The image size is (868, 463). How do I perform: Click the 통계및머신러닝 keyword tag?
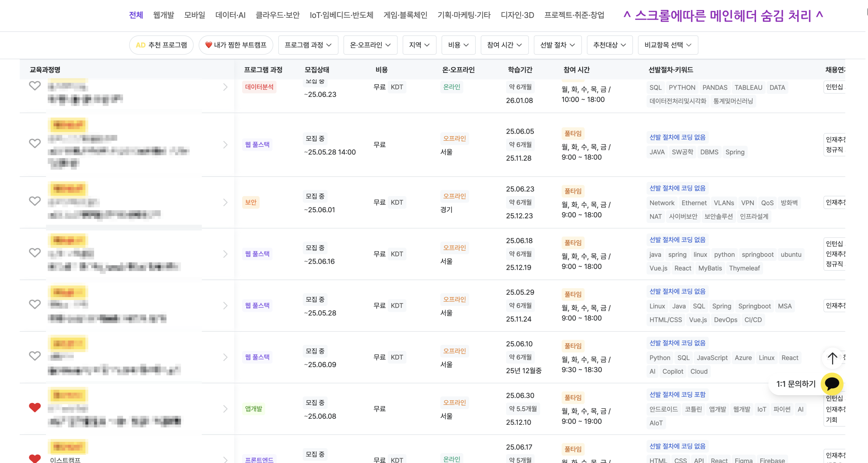pos(733,101)
